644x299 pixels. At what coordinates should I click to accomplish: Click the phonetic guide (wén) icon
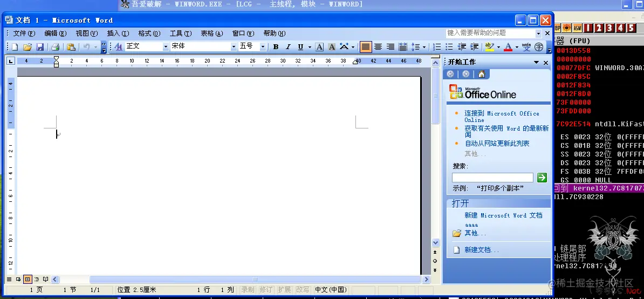pyautogui.click(x=526, y=47)
